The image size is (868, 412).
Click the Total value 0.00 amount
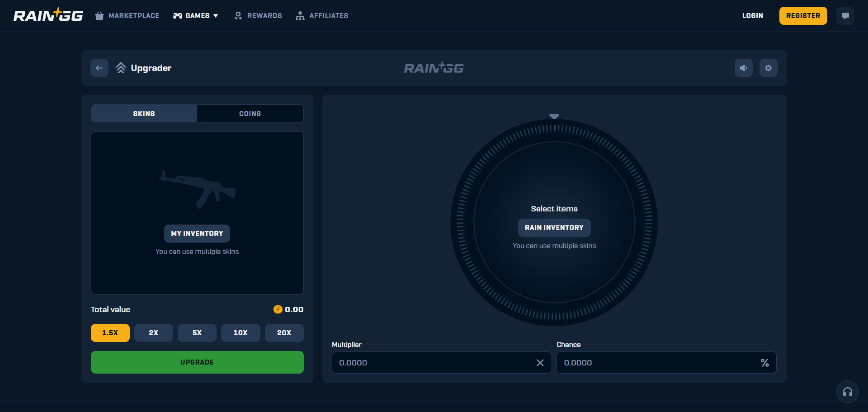294,309
